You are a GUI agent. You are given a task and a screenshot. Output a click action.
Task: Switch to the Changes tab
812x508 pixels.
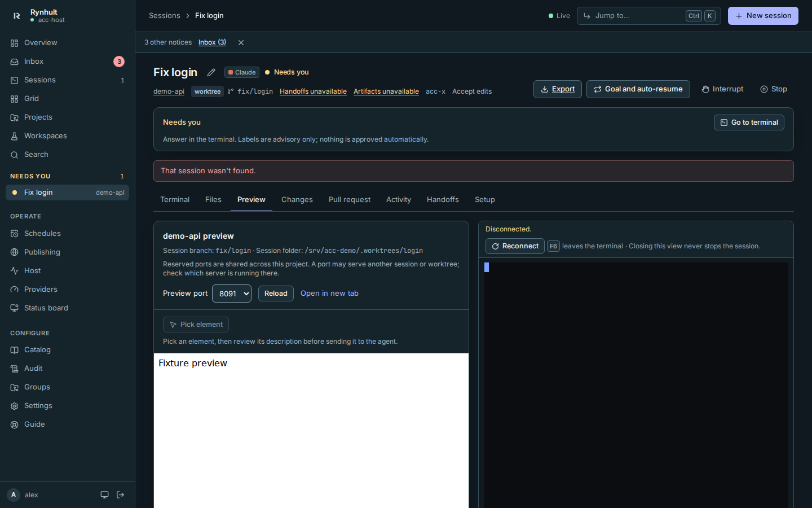(297, 200)
